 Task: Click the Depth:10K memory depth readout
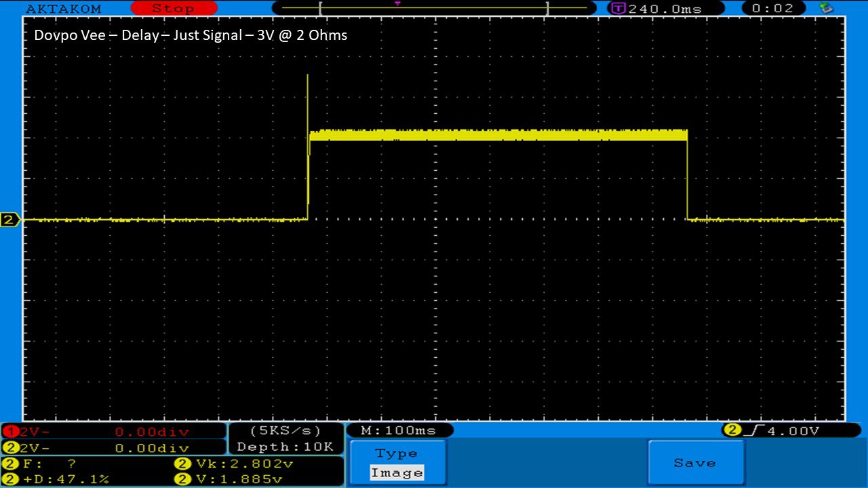click(285, 447)
